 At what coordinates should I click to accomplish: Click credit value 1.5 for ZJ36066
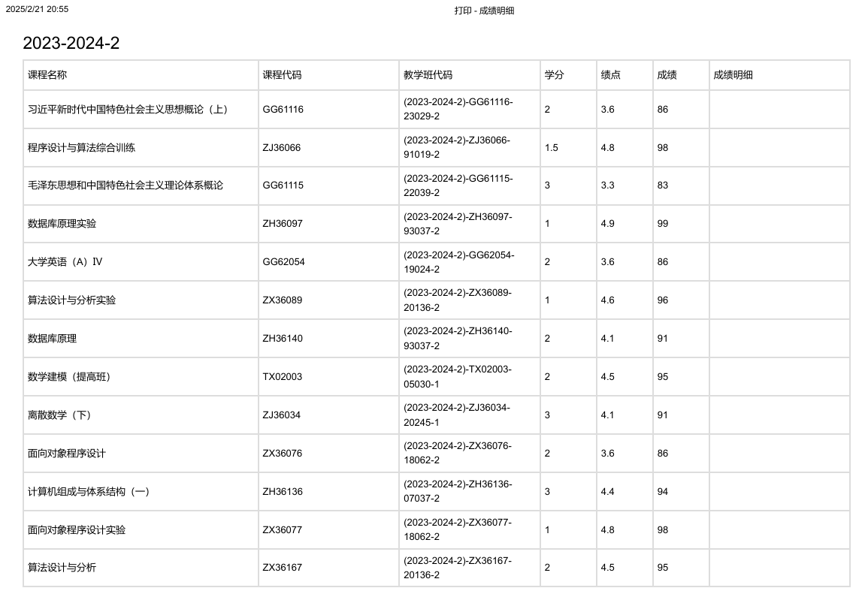coord(552,148)
